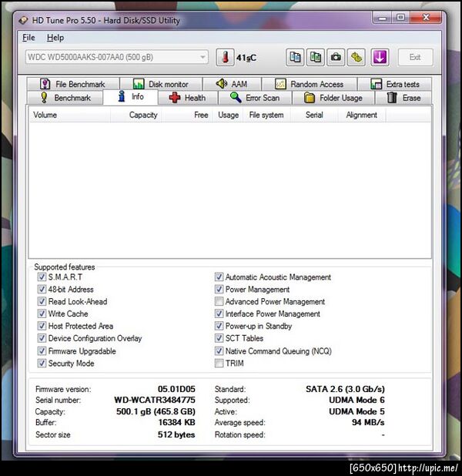Viewport: 462px width, 476px height.
Task: Switch to the Extra tests tab
Action: [394, 84]
